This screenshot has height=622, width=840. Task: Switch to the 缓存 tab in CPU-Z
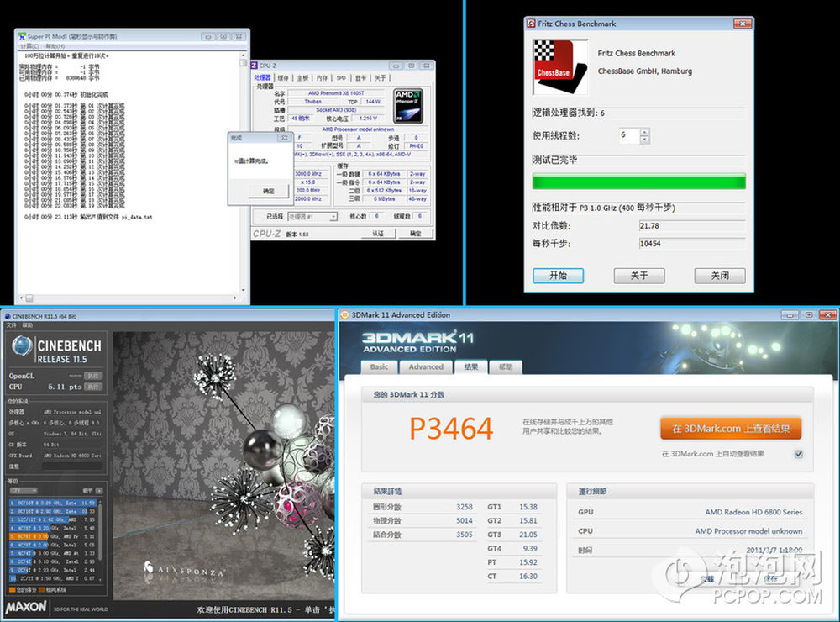283,77
